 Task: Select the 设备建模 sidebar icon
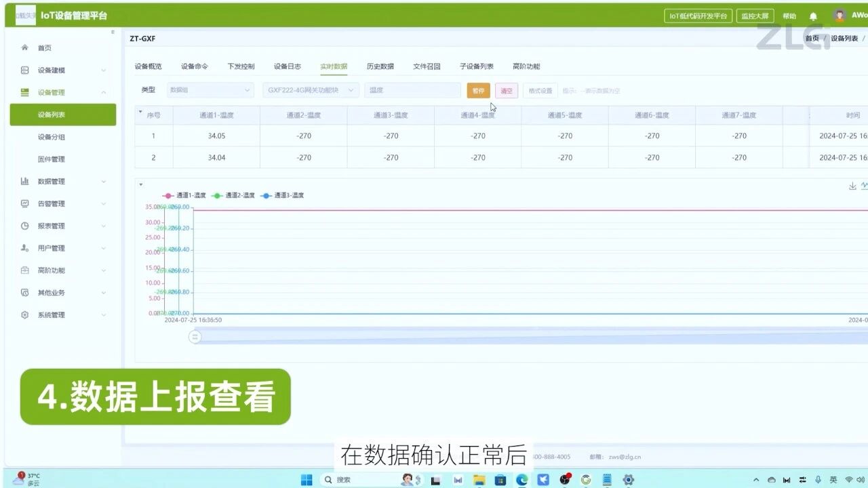[24, 70]
